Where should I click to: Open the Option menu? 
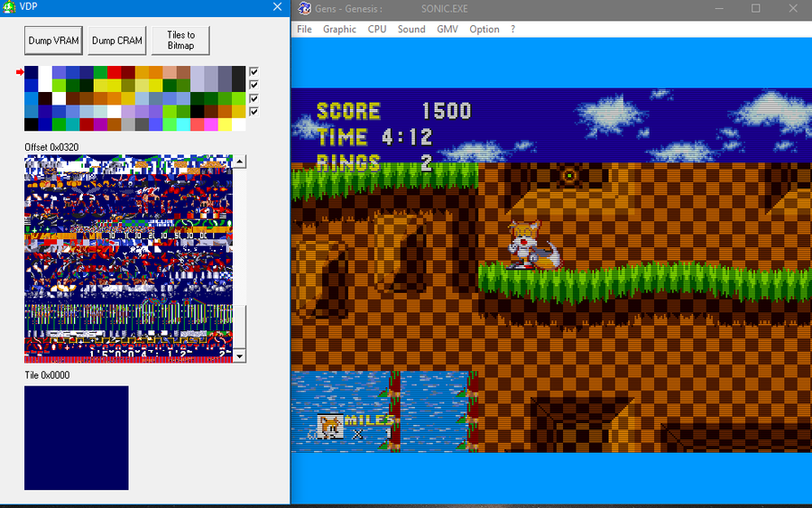click(484, 30)
